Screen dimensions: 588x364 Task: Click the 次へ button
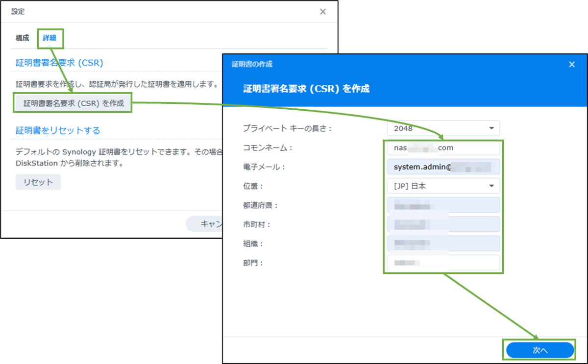click(539, 351)
